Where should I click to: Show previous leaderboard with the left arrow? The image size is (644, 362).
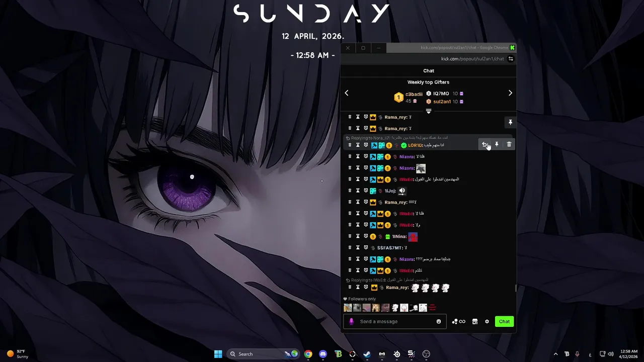pyautogui.click(x=346, y=93)
